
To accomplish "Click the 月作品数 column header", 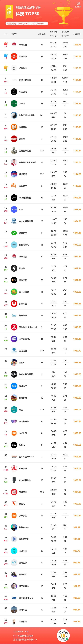I will (42, 34).
